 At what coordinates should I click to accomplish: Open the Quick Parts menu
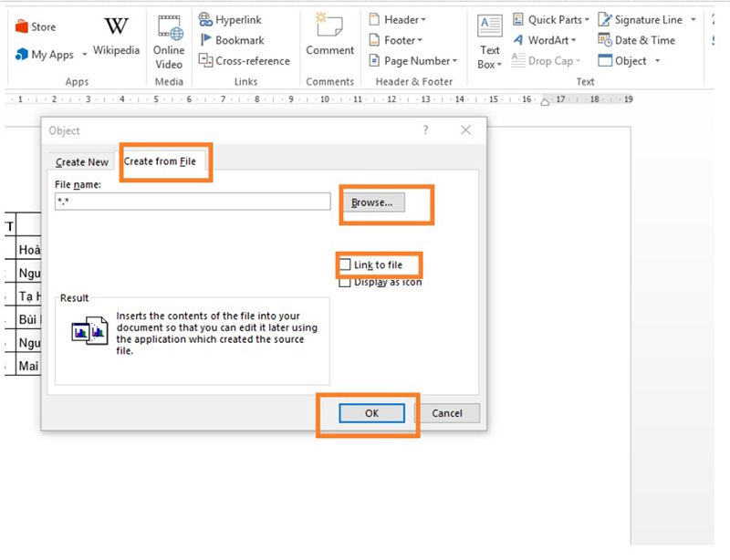551,19
